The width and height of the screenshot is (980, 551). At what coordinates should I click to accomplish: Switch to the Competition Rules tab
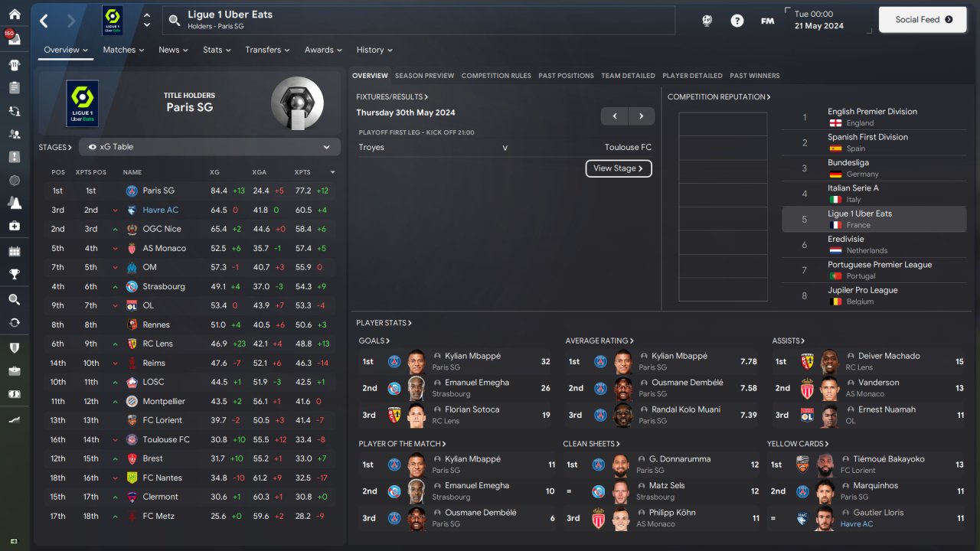coord(496,76)
